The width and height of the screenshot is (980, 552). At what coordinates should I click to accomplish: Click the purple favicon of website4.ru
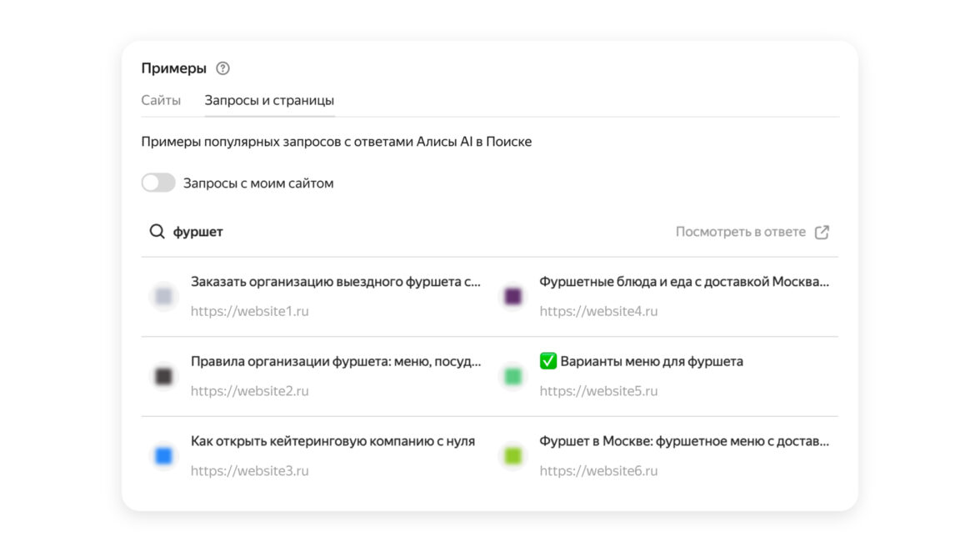click(513, 296)
